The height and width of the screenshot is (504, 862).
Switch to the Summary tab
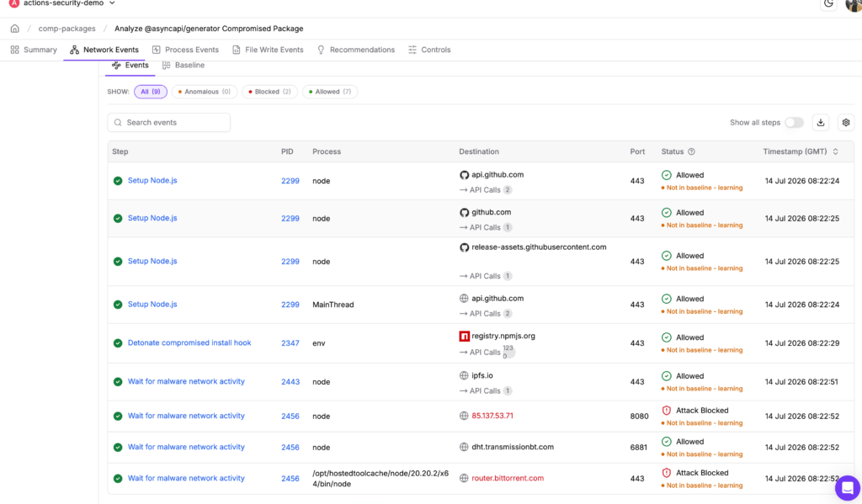(x=34, y=50)
